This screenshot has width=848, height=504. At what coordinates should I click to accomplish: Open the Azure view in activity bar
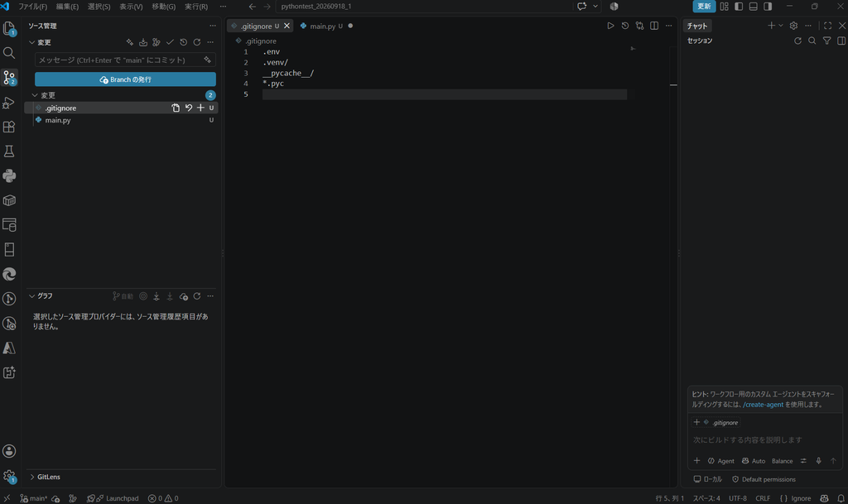[x=9, y=348]
